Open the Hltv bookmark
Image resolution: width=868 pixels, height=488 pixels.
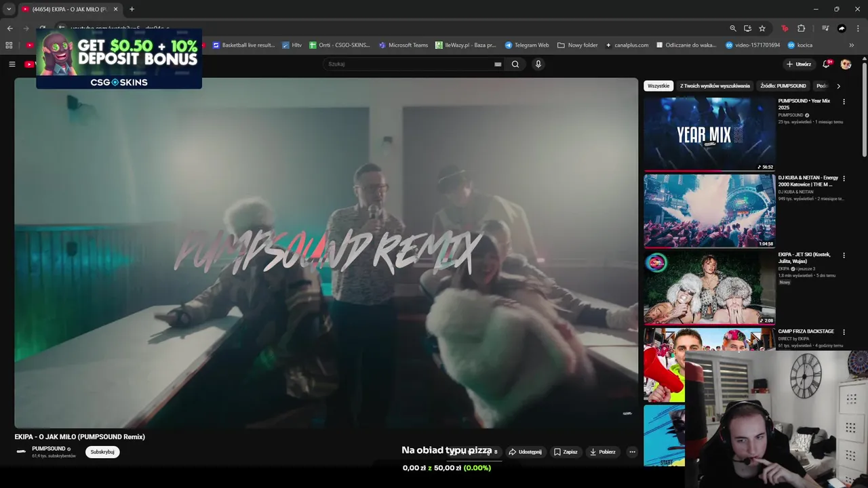292,45
